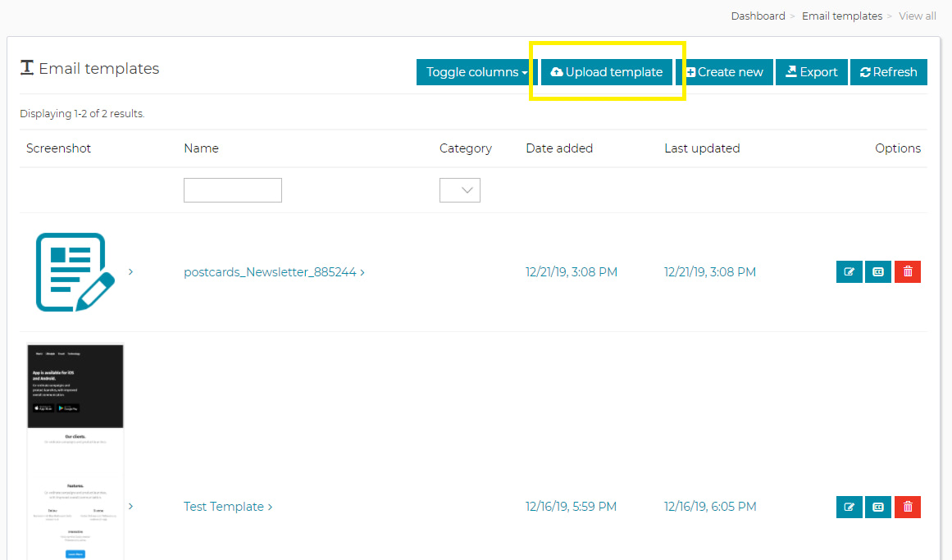Click the Options column header

point(897,148)
